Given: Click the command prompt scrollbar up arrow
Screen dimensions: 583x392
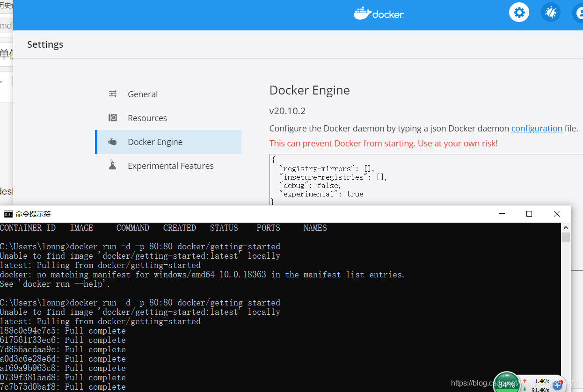Looking at the screenshot, I should point(566,227).
